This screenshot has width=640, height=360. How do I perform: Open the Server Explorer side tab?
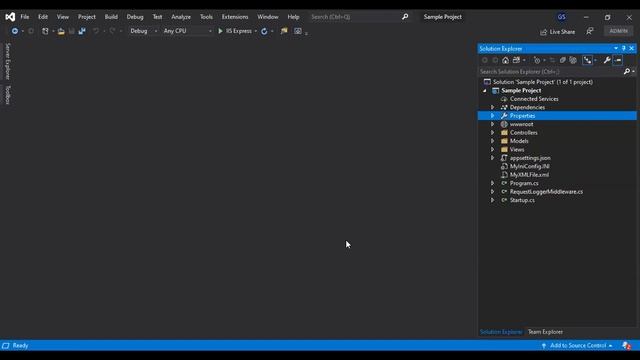[7, 61]
